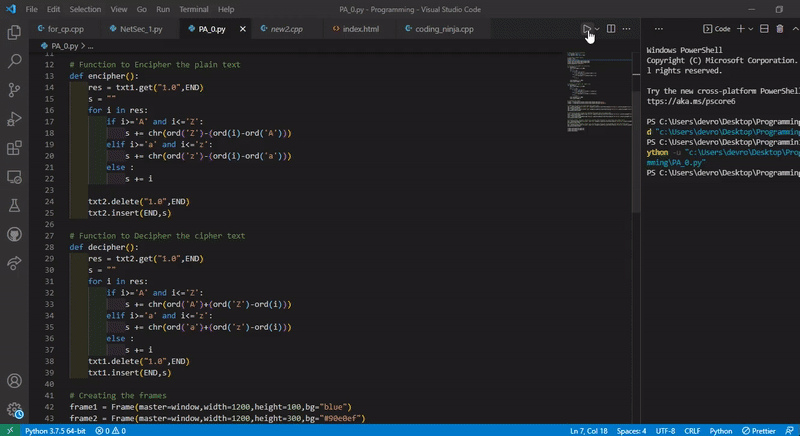Open the errors and warnings status indicator
800x436 pixels.
110,431
